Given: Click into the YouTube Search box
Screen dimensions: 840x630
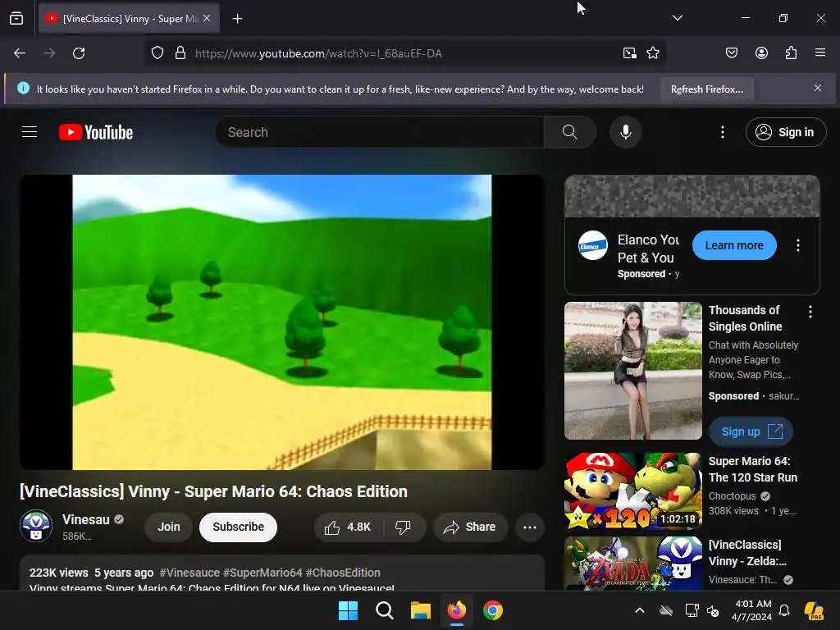Looking at the screenshot, I should tap(379, 132).
